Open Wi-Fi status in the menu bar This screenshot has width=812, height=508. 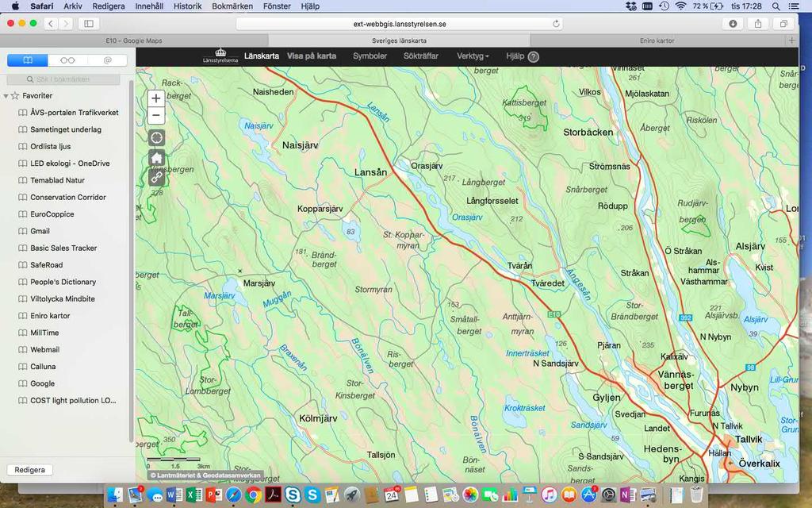click(680, 6)
